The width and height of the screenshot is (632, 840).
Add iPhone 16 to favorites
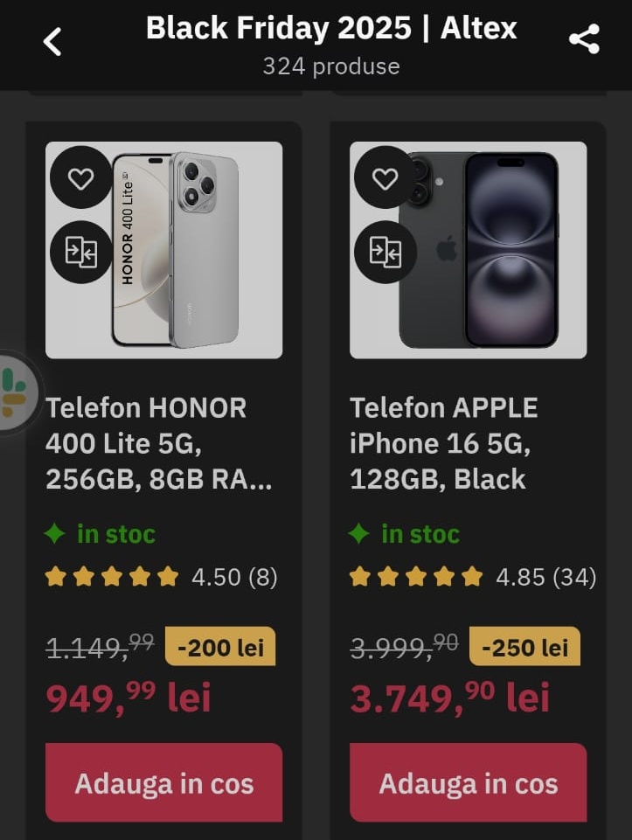385,178
